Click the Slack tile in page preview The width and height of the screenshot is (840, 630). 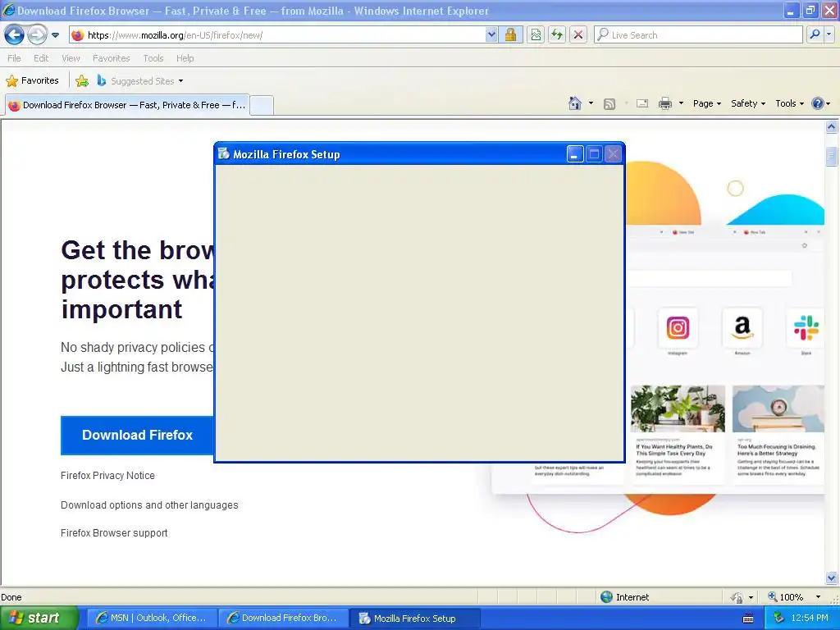806,327
